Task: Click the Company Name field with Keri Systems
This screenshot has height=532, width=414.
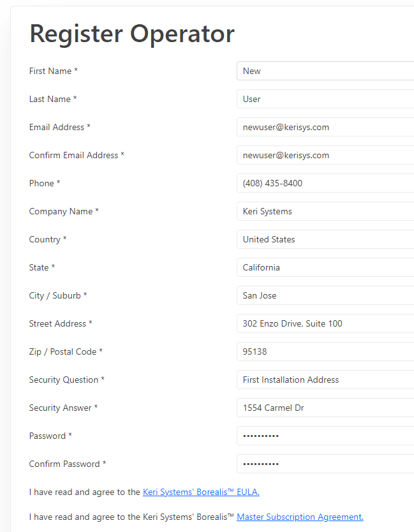Action: [325, 211]
